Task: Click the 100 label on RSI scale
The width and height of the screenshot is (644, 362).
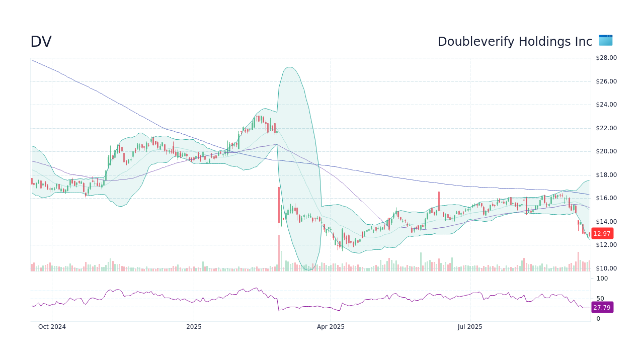Action: [601, 279]
